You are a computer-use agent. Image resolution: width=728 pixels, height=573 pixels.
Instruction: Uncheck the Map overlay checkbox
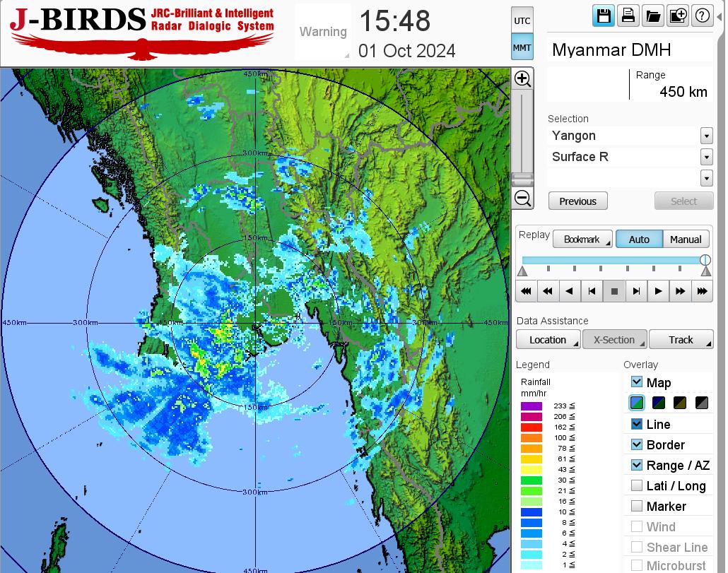coord(637,382)
